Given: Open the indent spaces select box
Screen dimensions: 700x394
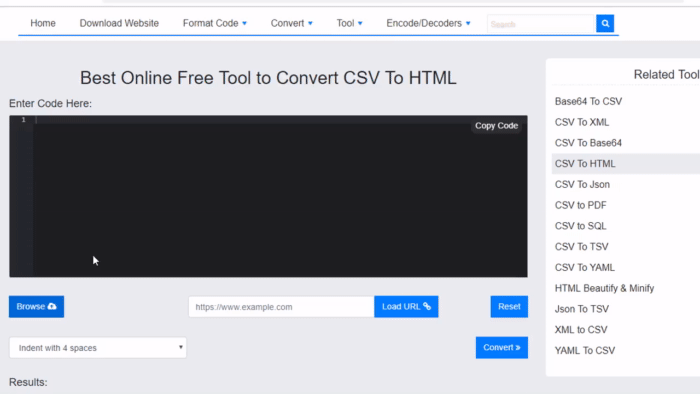Looking at the screenshot, I should pyautogui.click(x=98, y=348).
